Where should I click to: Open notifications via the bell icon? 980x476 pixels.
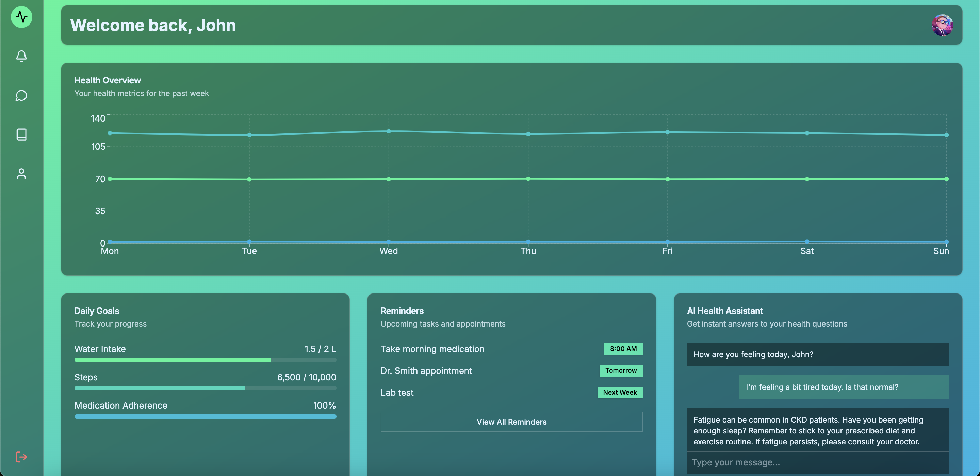pos(21,57)
